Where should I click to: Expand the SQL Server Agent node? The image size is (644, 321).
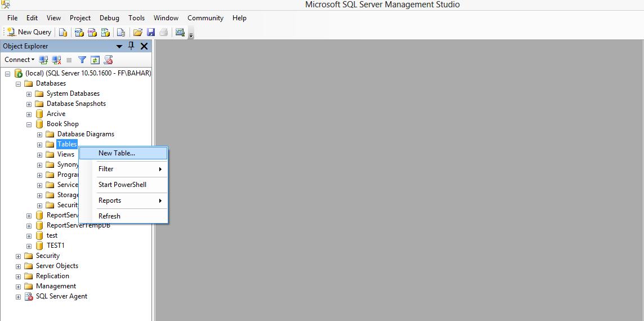click(x=18, y=296)
